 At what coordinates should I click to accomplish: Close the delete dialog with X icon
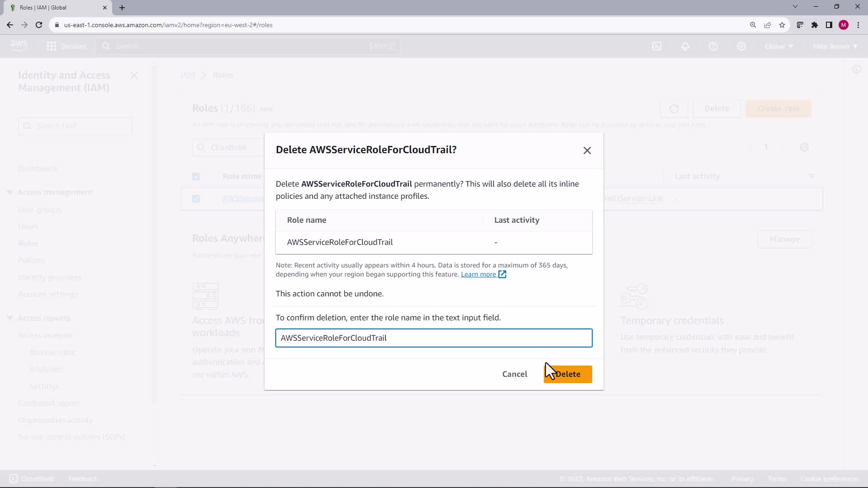pyautogui.click(x=587, y=150)
